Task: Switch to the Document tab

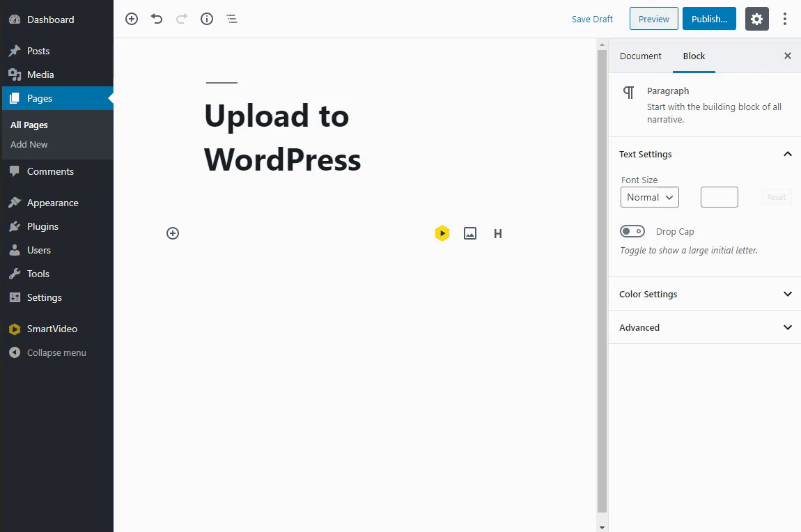Action: click(640, 56)
